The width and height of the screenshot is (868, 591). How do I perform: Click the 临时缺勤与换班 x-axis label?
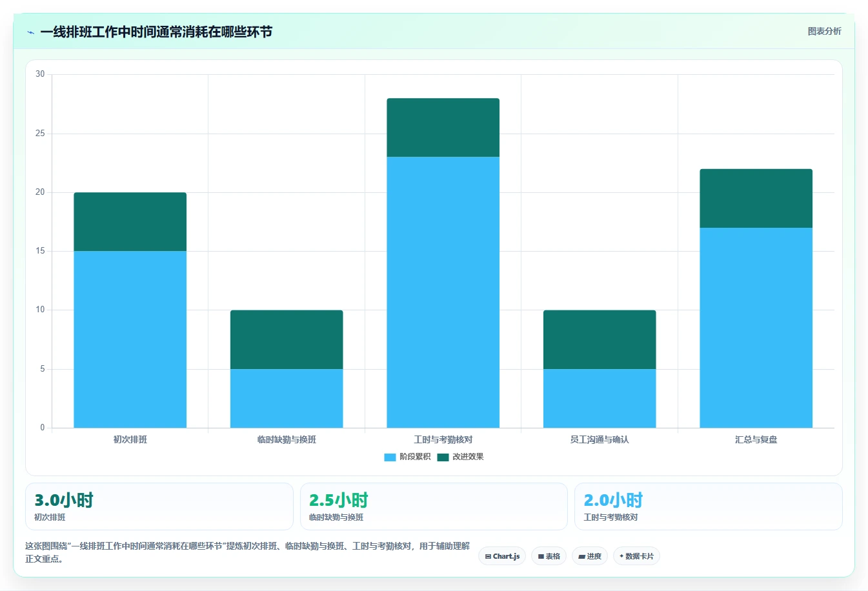287,439
